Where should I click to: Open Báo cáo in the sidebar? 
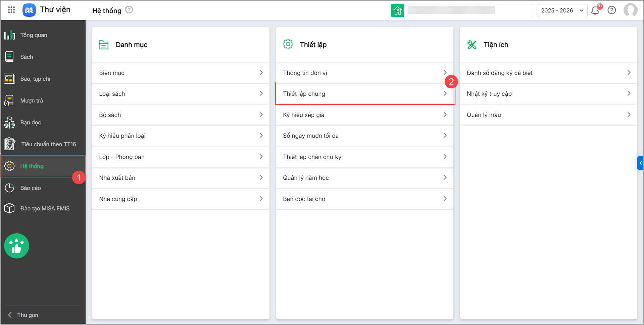pos(31,188)
